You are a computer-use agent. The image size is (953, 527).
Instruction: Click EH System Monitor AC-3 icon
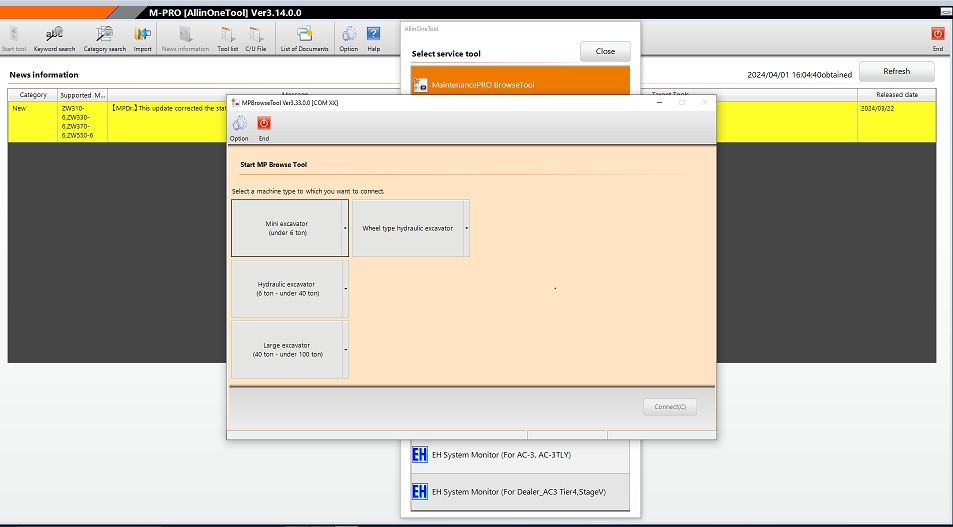pyautogui.click(x=419, y=455)
